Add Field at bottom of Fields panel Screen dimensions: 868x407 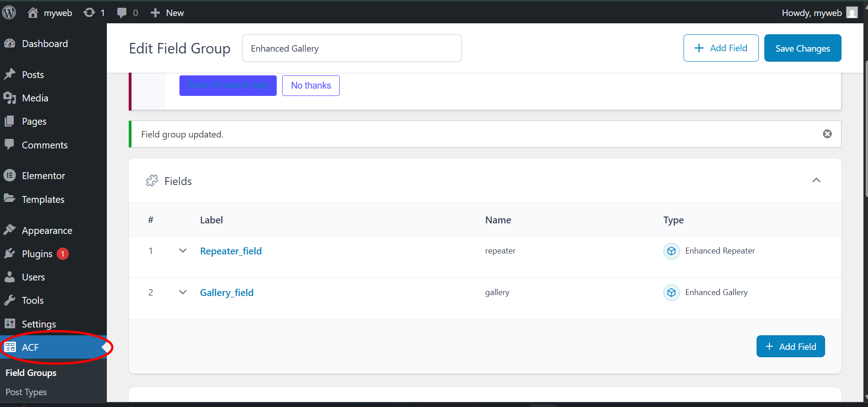(791, 346)
